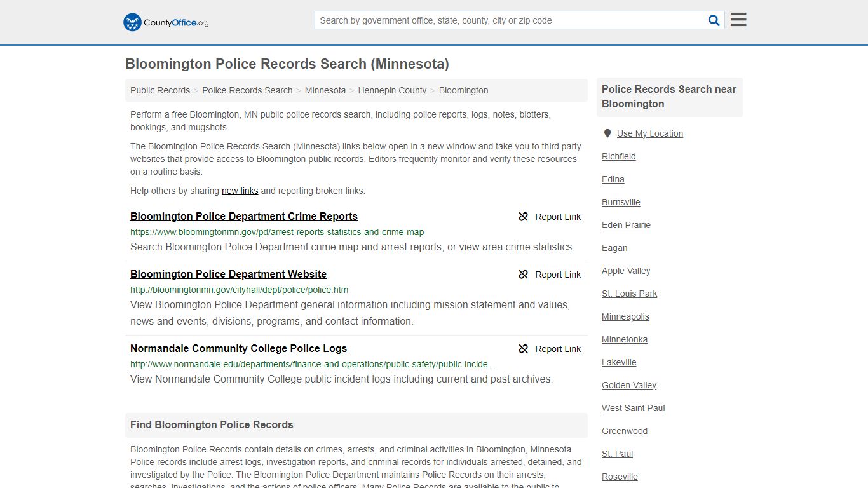Click the bloomingtonmn.gov police.htm URL
This screenshot has height=488, width=868.
(x=239, y=290)
